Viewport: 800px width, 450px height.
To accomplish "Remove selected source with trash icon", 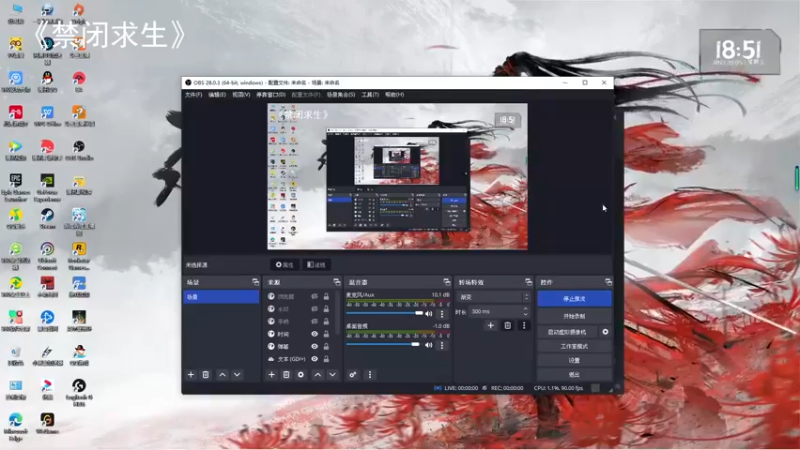I will point(286,374).
